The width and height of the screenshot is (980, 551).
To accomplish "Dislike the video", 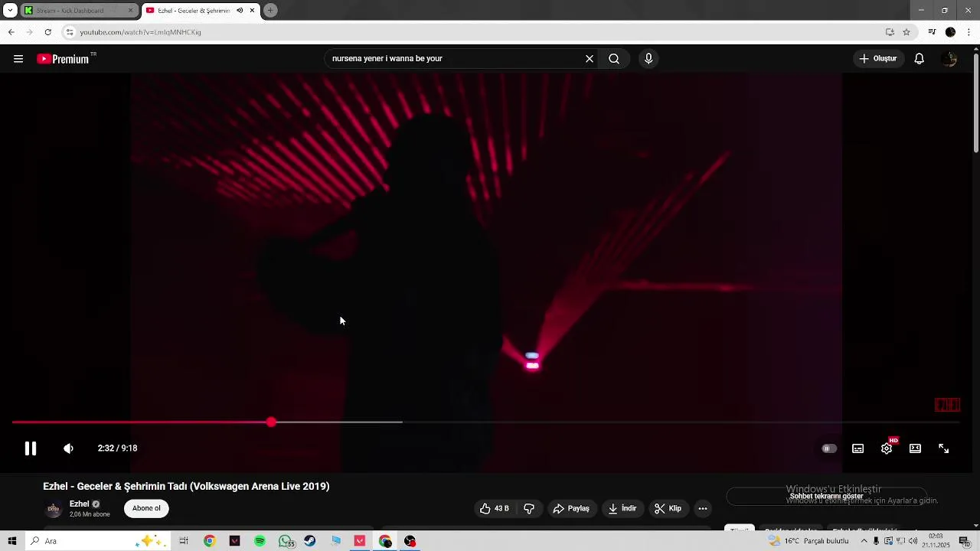I will click(528, 508).
